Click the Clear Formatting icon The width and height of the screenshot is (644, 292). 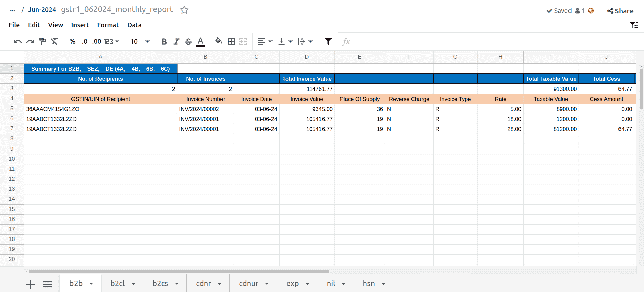pos(54,42)
